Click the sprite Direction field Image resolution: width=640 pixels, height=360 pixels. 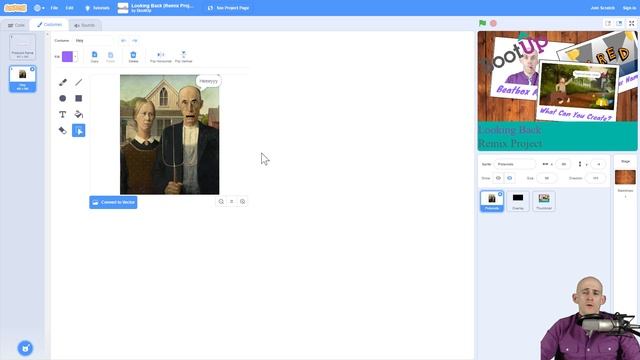click(x=596, y=178)
